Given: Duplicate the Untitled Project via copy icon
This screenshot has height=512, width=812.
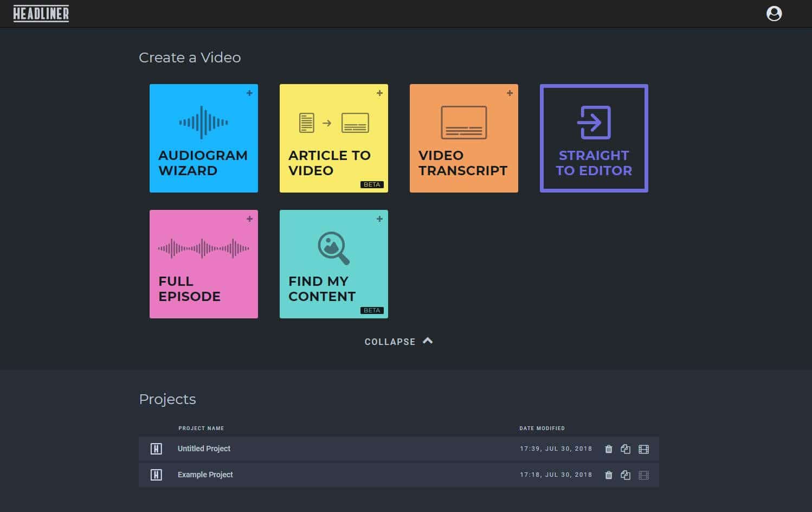Looking at the screenshot, I should pyautogui.click(x=626, y=449).
